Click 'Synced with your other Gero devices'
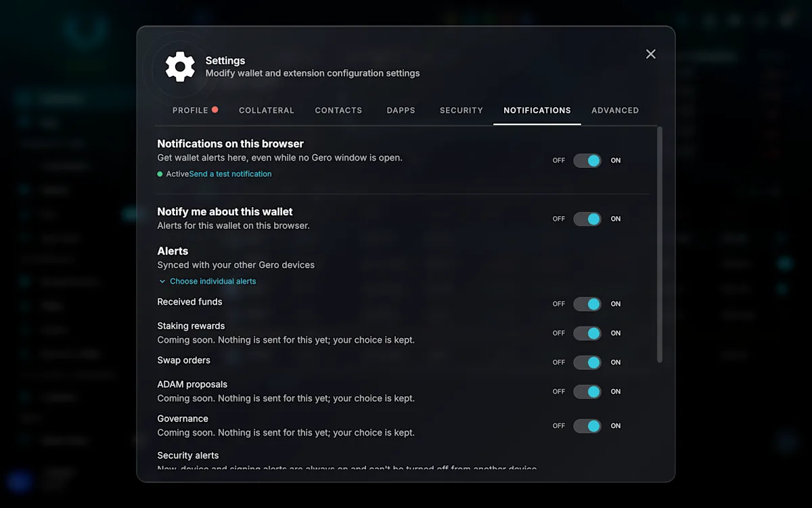Screen dimensions: 812x508 click(x=236, y=265)
